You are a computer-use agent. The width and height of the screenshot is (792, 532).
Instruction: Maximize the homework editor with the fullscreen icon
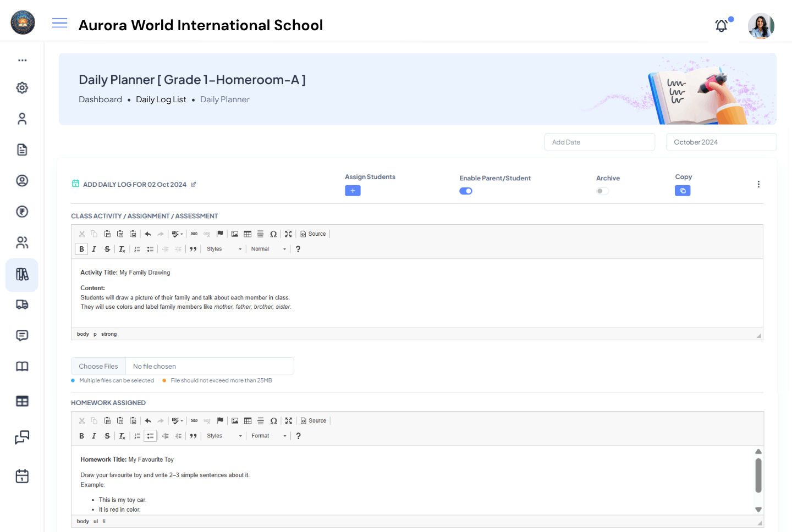point(288,420)
